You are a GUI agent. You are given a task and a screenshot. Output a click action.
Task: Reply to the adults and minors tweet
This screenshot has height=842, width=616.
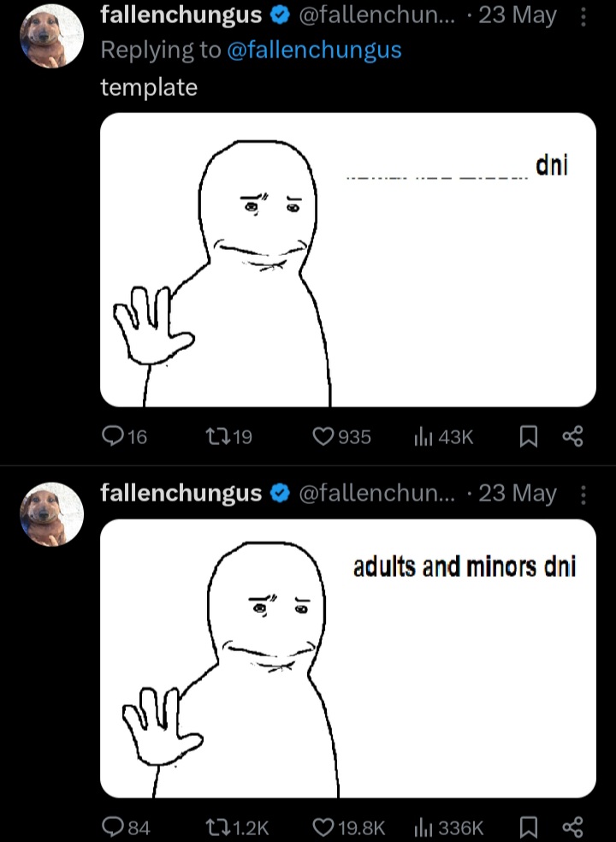[x=113, y=827]
